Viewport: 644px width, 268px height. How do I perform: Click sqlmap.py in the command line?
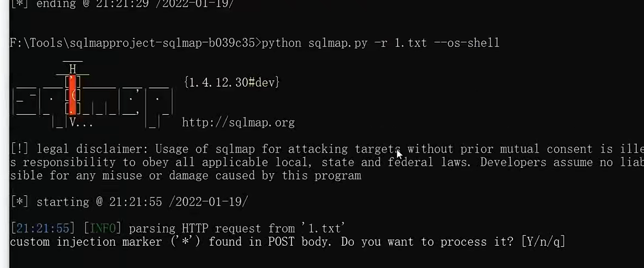click(338, 43)
